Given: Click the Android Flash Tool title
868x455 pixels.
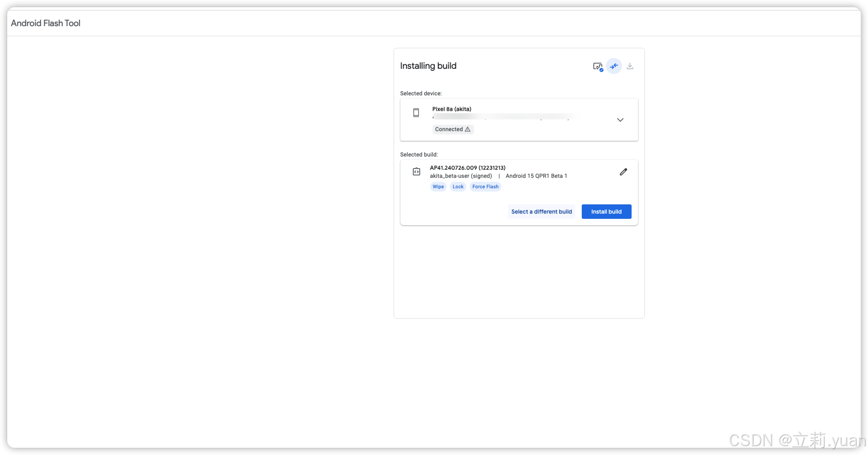Looking at the screenshot, I should click(45, 23).
